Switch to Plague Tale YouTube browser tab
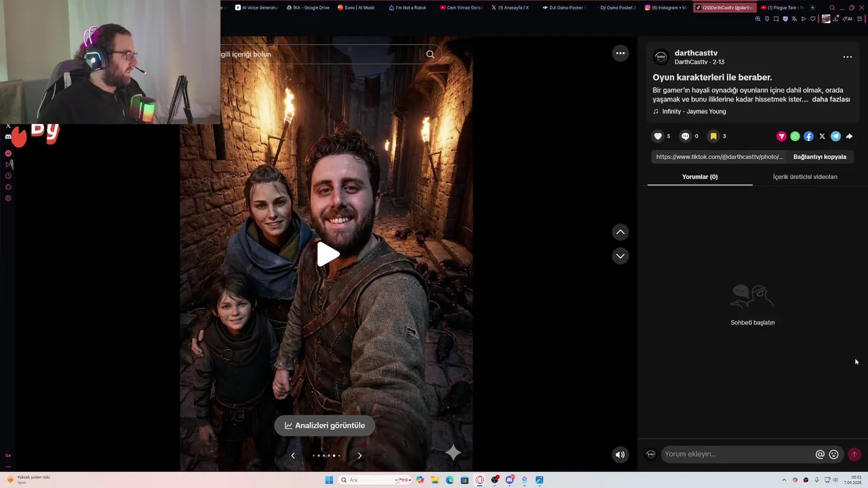This screenshot has width=868, height=488. pyautogui.click(x=783, y=7)
